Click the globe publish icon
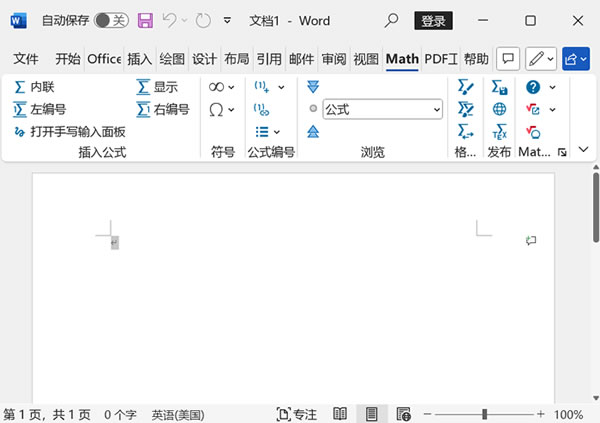600x423 pixels. pyautogui.click(x=499, y=109)
